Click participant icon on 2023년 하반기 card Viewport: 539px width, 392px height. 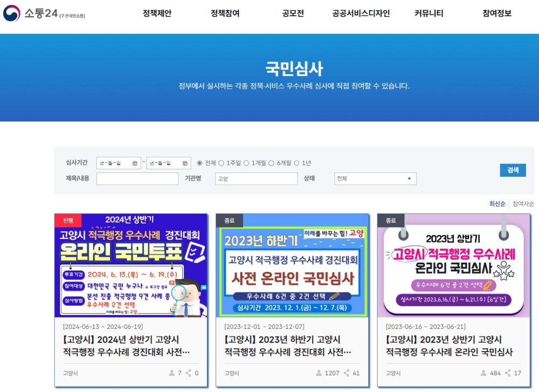point(319,373)
